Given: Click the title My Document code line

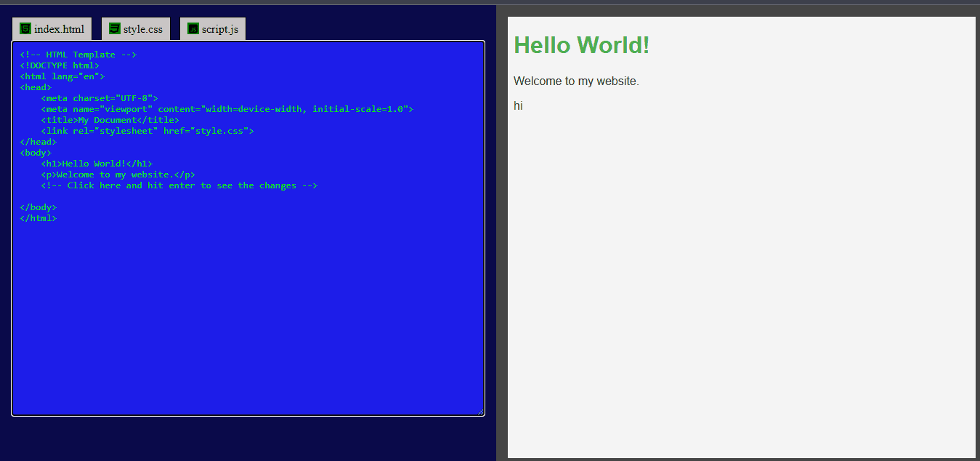Looking at the screenshot, I should point(110,120).
